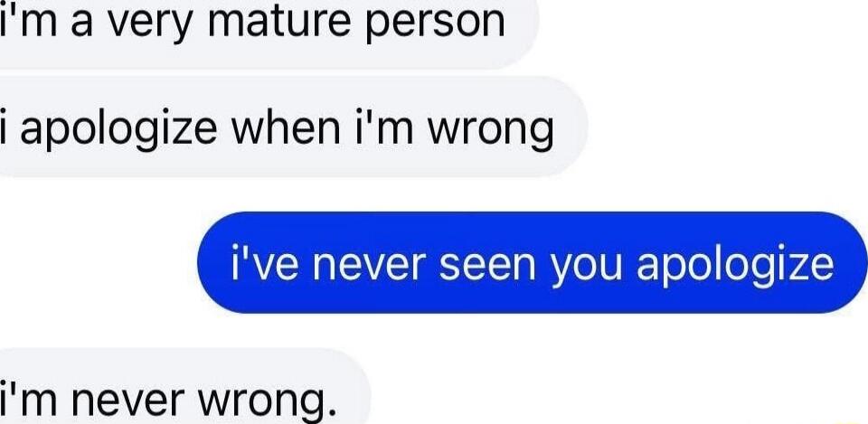Tap the "i apologize when i'm wrong" message

point(293,127)
